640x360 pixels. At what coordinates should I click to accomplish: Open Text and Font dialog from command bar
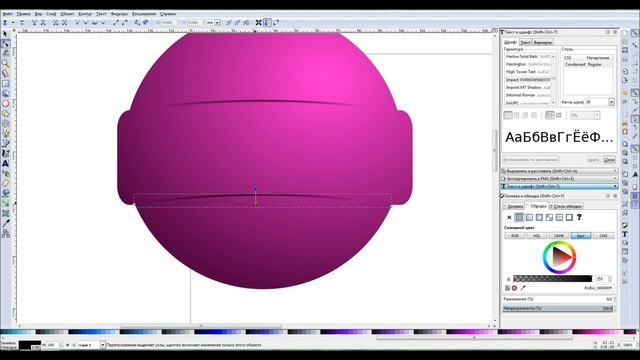point(624,234)
